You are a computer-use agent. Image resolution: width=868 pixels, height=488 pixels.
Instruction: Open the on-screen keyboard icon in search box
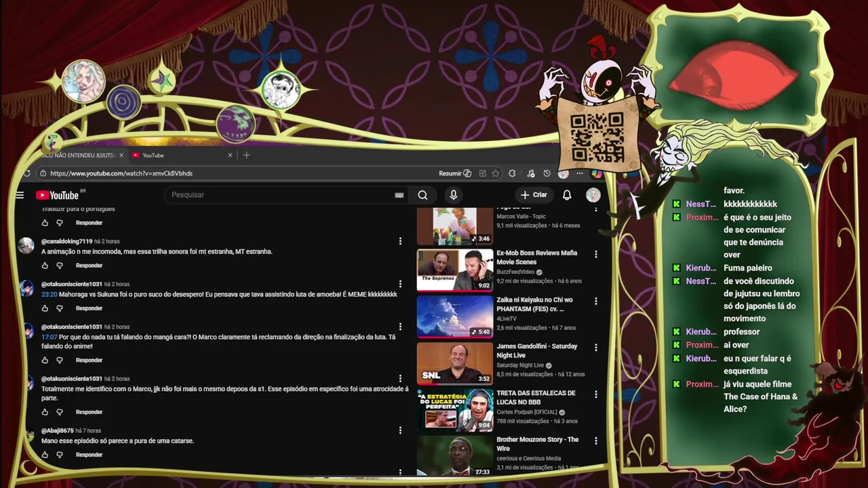point(399,195)
